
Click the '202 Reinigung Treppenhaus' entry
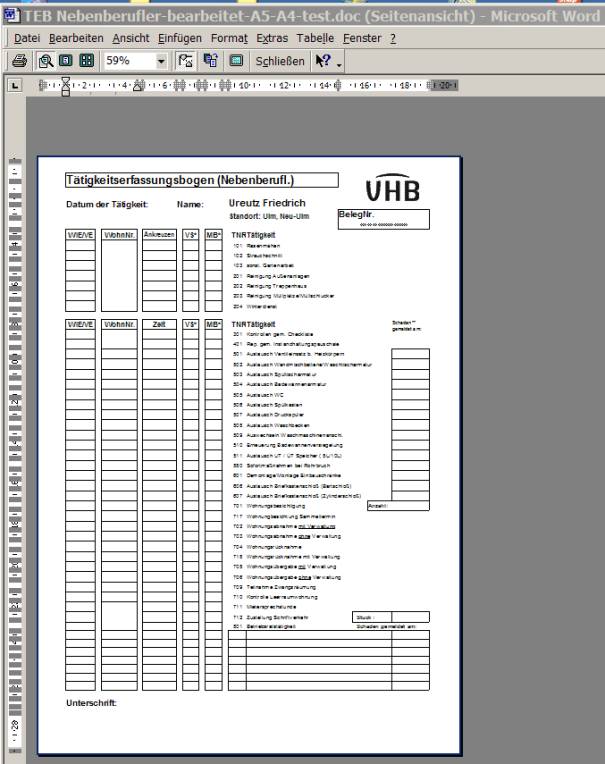[270, 286]
